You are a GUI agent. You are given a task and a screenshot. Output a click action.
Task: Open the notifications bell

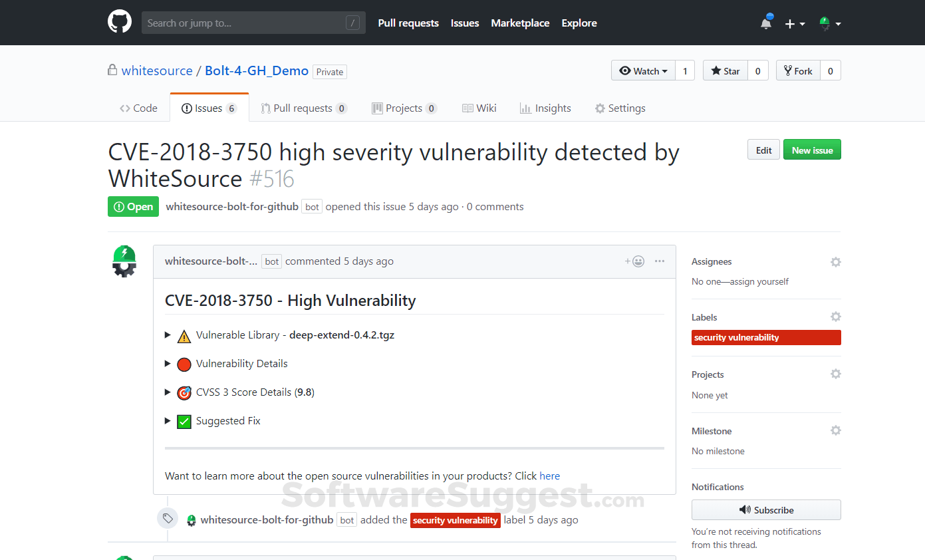point(766,23)
